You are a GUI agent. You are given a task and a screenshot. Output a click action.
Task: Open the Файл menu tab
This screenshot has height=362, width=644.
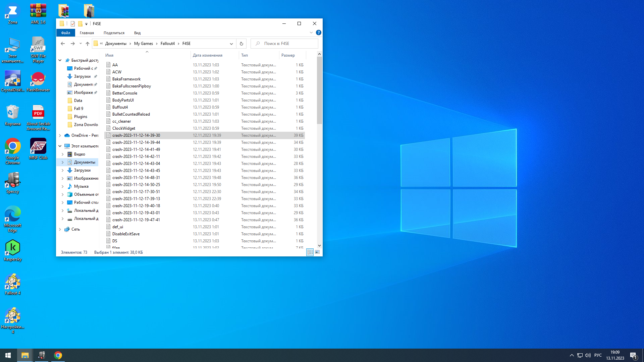66,33
